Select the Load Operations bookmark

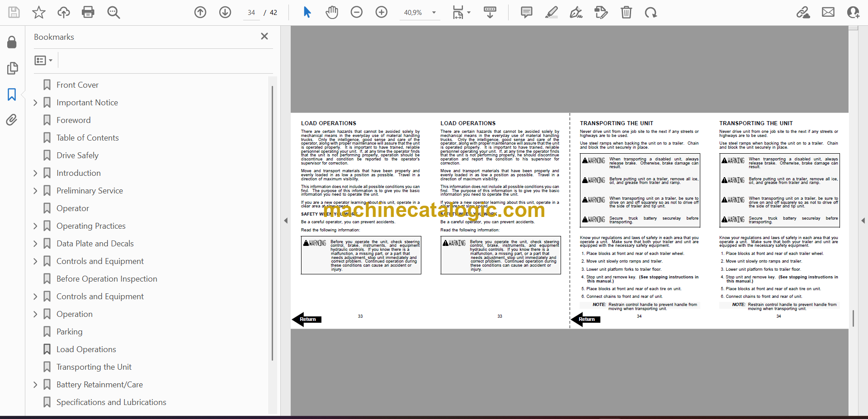(x=86, y=349)
